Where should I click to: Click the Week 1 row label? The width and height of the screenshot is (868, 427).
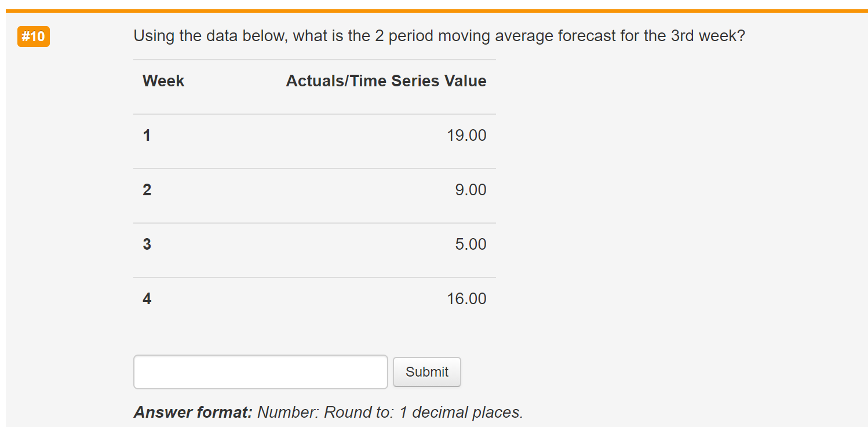[x=146, y=135]
